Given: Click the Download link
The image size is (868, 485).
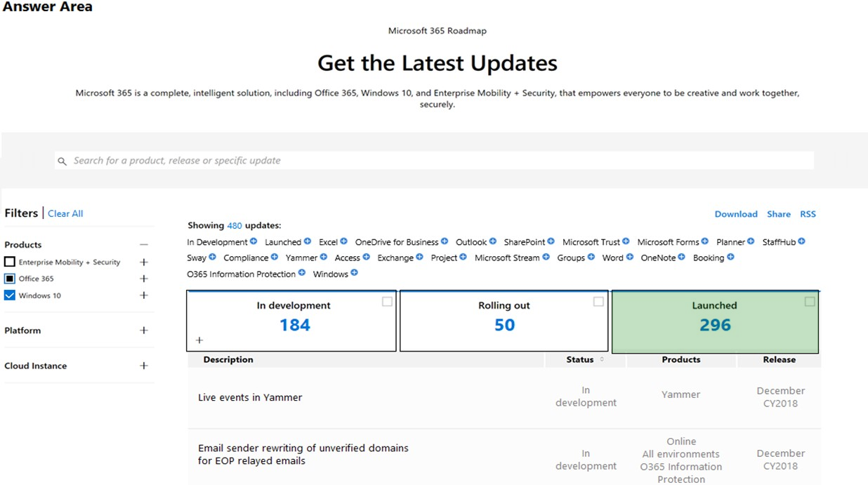Looking at the screenshot, I should [x=736, y=214].
